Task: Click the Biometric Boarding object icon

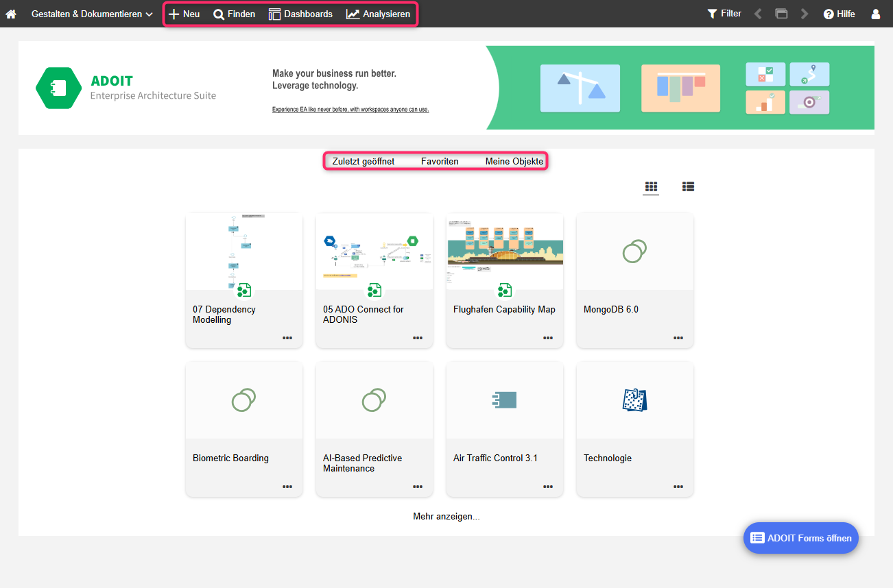Action: [x=244, y=400]
